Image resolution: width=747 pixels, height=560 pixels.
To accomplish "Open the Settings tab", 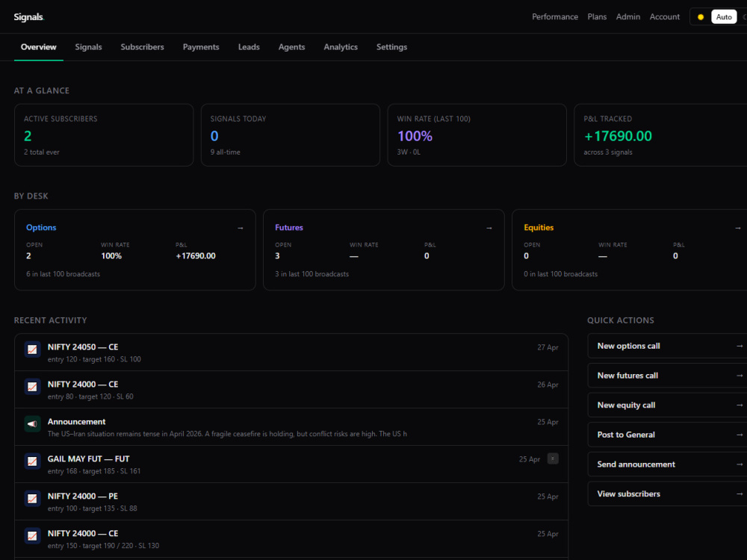I will pyautogui.click(x=391, y=47).
